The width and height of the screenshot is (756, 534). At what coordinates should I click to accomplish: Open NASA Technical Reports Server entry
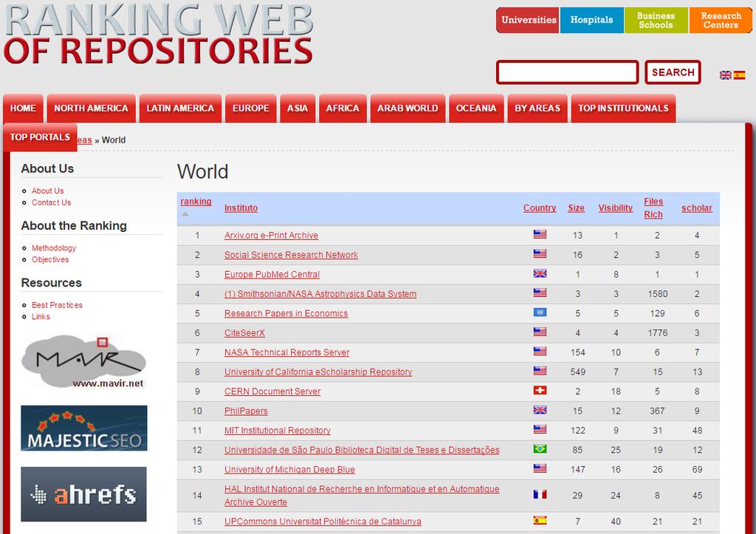(x=287, y=352)
